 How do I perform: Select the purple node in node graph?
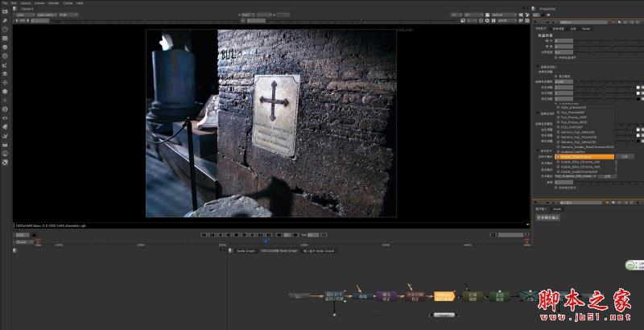[x=386, y=296]
